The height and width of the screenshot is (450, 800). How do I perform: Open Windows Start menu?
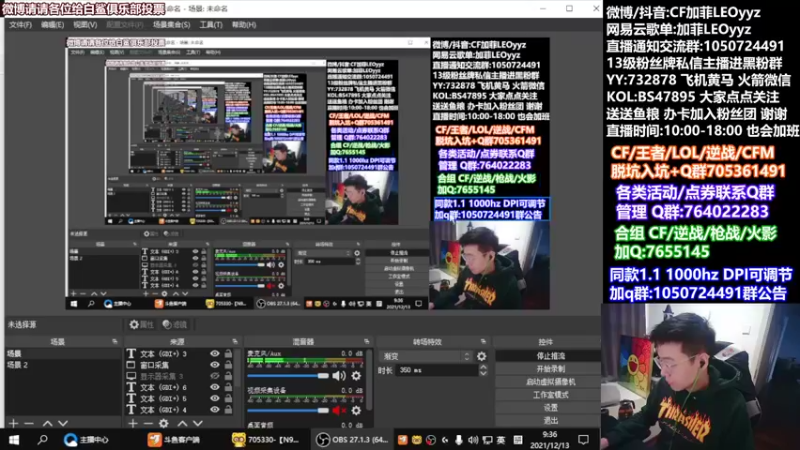(14, 439)
